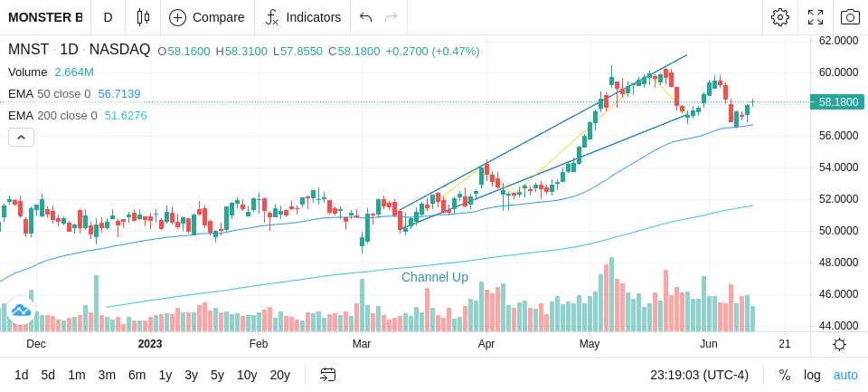Enter fullscreen mode
This screenshot has height=392, width=868.
pos(816,17)
